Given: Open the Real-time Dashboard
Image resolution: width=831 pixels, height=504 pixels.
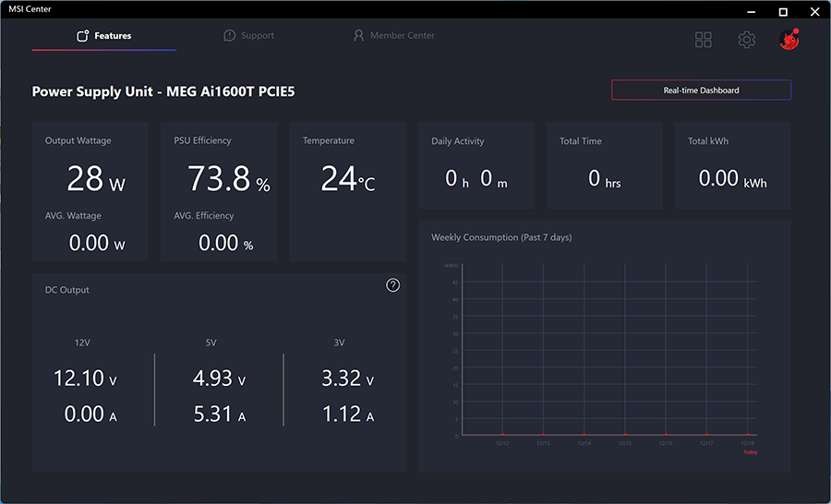Looking at the screenshot, I should pos(701,90).
